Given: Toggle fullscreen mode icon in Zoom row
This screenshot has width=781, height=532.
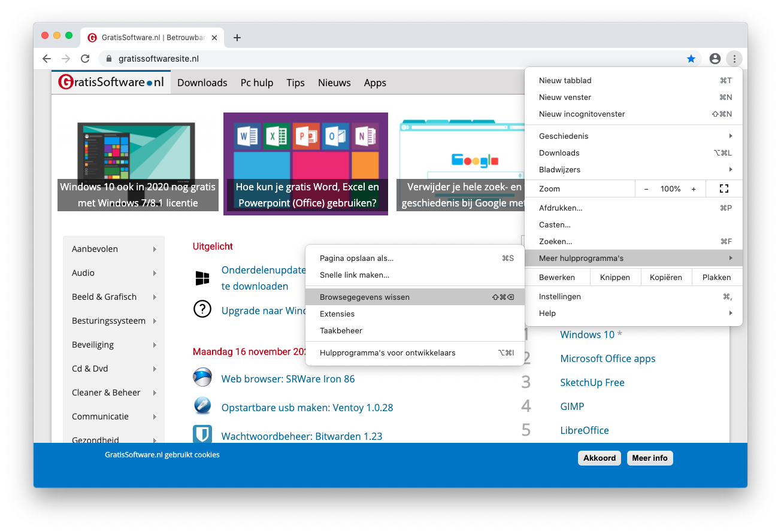Looking at the screenshot, I should point(724,189).
